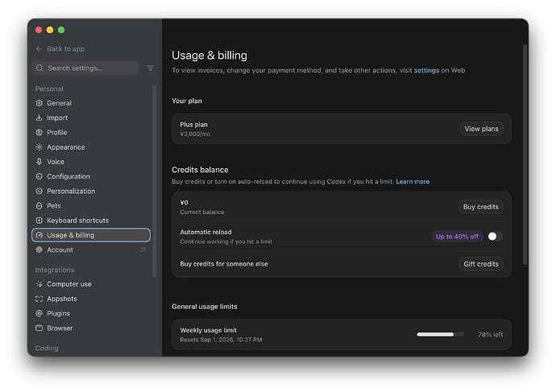Click the View plans button
Image resolution: width=556 pixels, height=392 pixels.
click(x=481, y=129)
